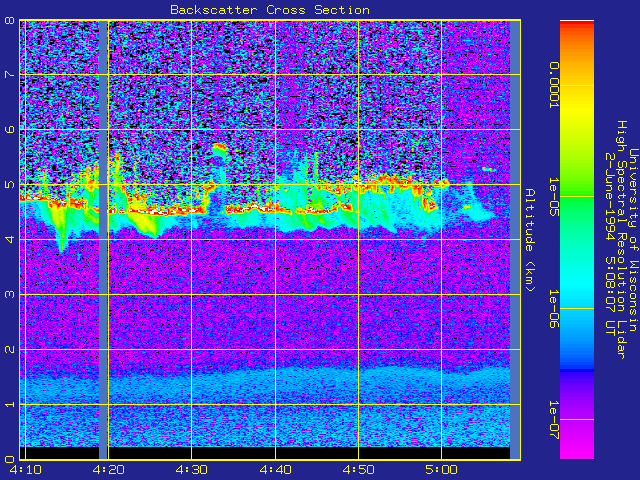This screenshot has height=480, width=640.
Task: Click altitude axis label 5
Action: [x=9, y=184]
